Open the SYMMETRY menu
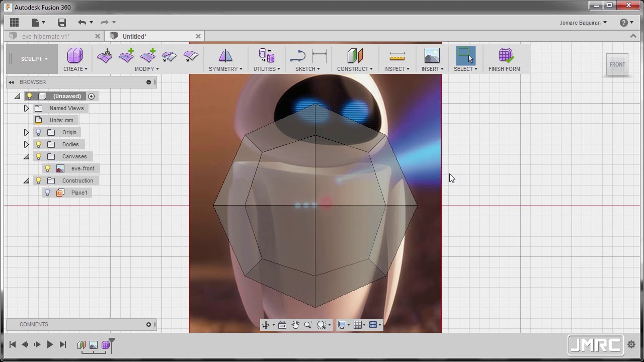The width and height of the screenshot is (644, 362). click(x=225, y=69)
